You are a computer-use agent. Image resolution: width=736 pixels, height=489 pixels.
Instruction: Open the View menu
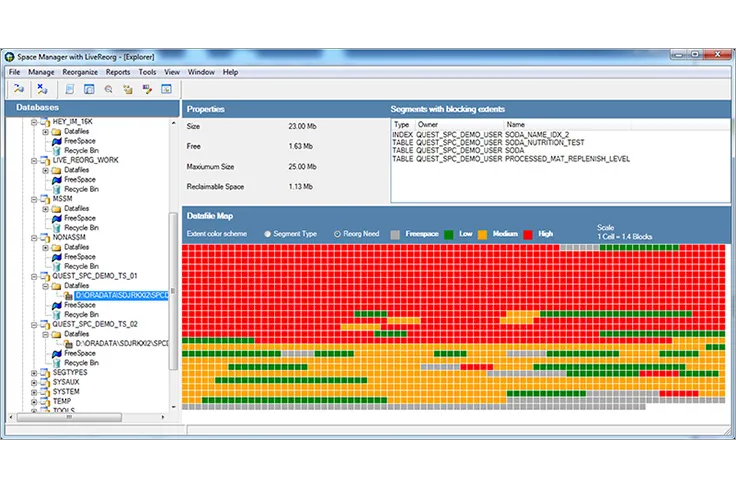[172, 72]
